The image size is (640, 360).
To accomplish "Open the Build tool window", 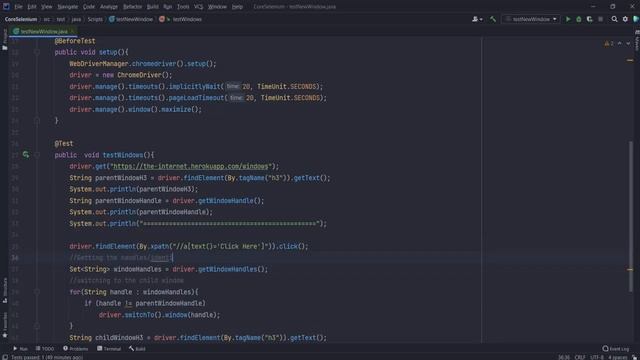I will (137, 349).
